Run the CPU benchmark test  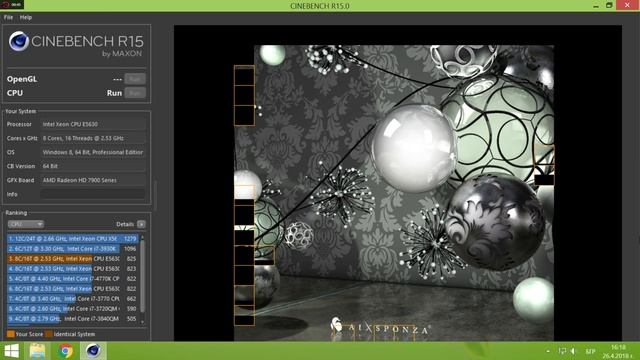pyautogui.click(x=135, y=93)
